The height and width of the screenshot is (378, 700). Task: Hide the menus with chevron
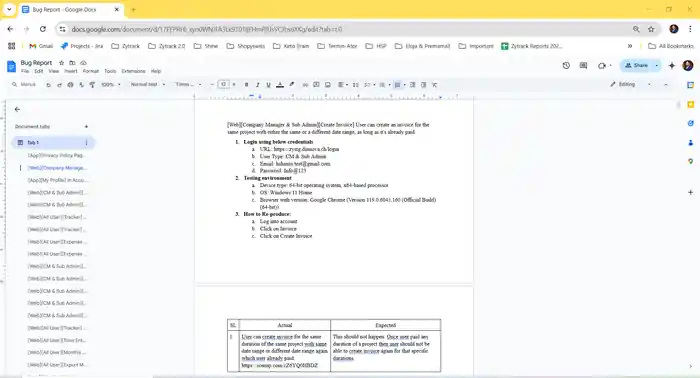(666, 84)
